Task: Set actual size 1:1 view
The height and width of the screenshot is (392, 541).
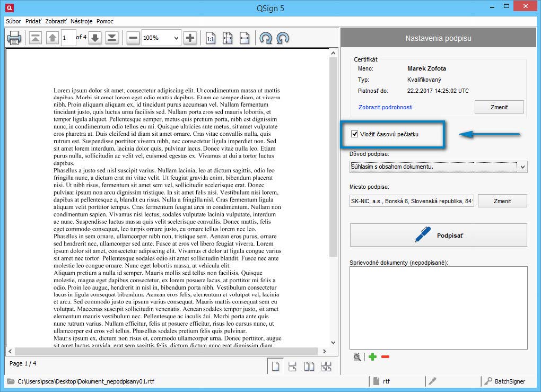Action: point(211,38)
